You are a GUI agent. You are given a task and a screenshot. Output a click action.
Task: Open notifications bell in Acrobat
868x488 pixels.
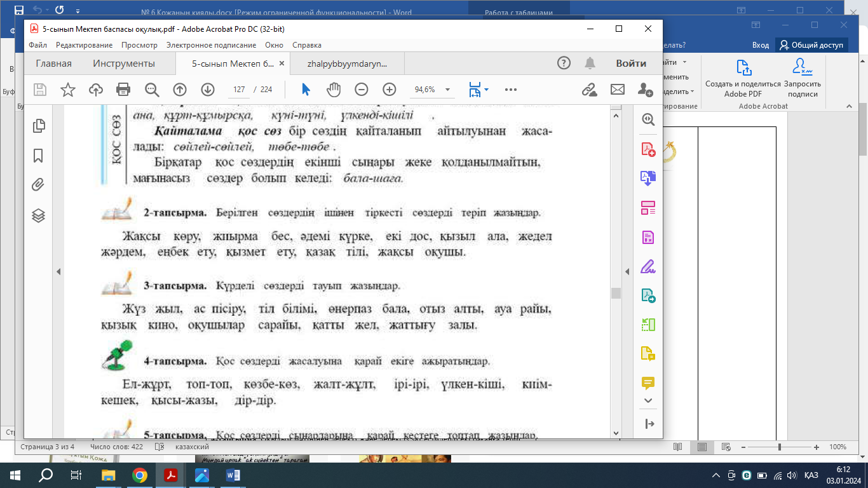(x=590, y=63)
